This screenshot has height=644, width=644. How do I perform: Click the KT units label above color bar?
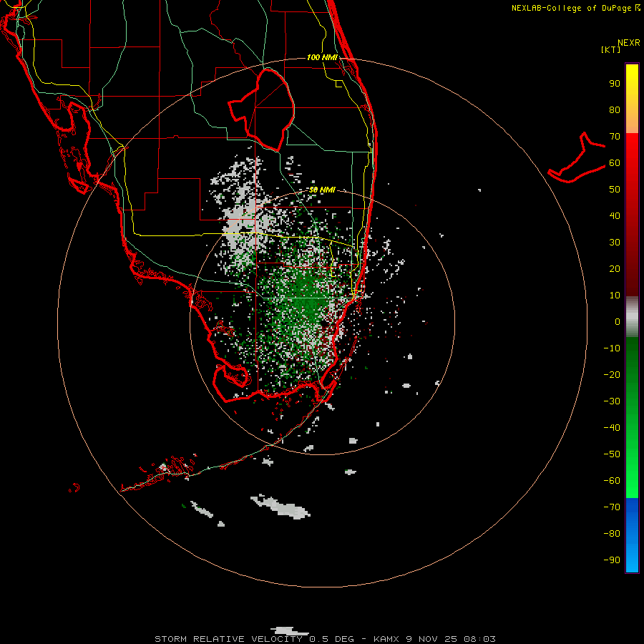click(x=610, y=49)
